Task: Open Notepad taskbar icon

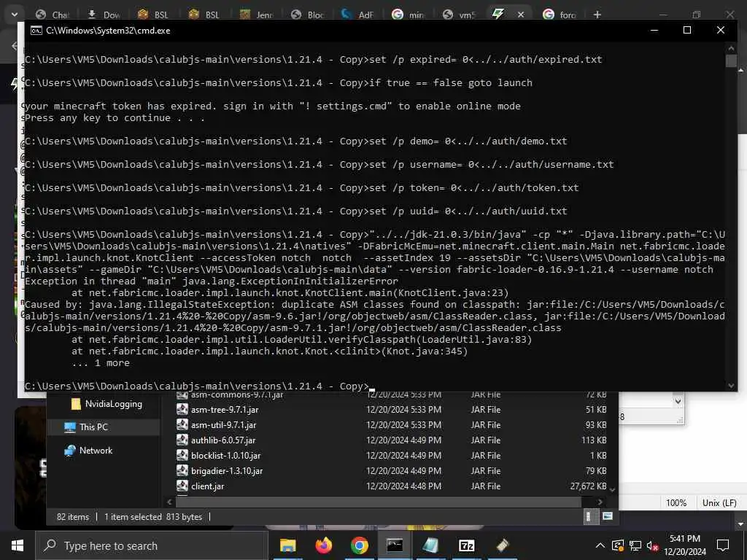Action: [x=430, y=545]
